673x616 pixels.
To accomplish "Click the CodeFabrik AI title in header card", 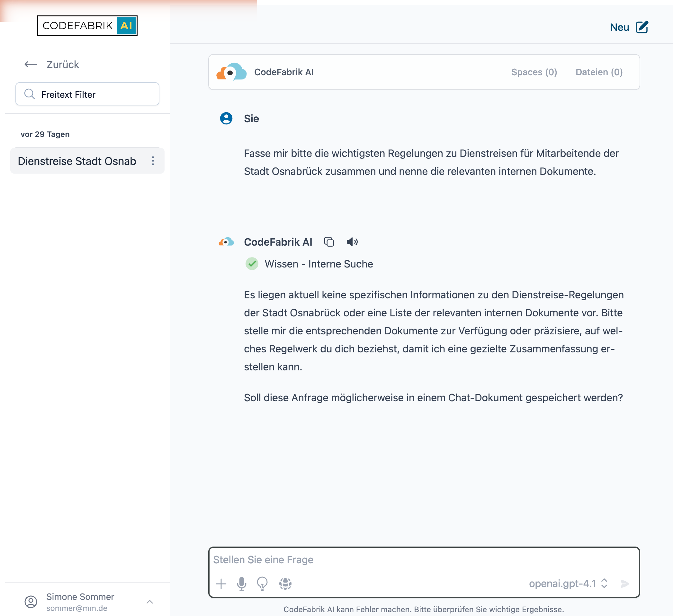I will coord(284,72).
